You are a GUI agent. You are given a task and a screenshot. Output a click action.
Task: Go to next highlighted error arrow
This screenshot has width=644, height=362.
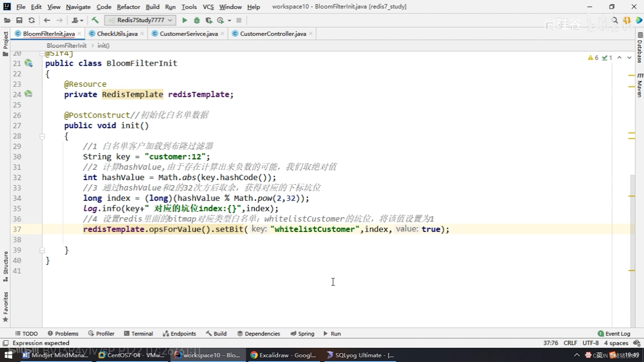click(x=629, y=58)
